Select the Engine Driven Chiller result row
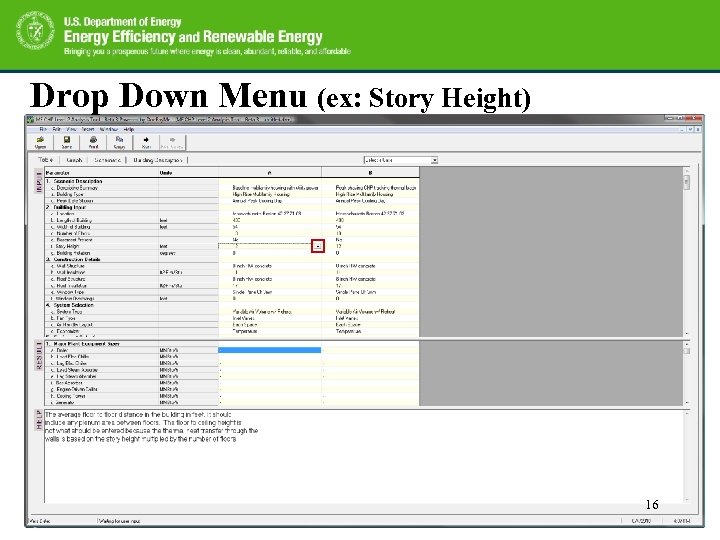This screenshot has width=720, height=540. pyautogui.click(x=101, y=389)
